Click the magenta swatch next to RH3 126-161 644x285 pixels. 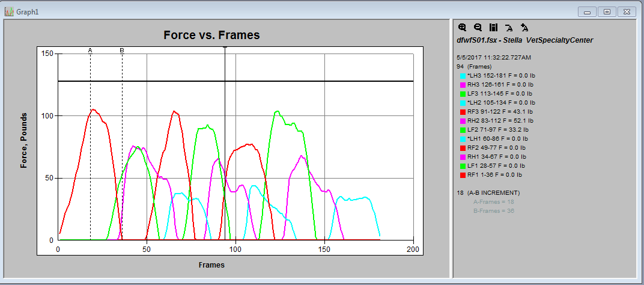click(463, 85)
